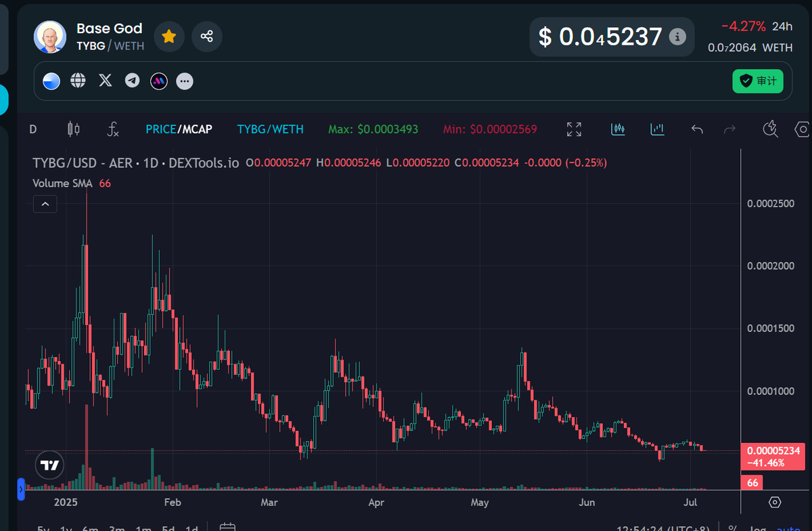812x531 pixels.
Task: Open the indicators fx tool
Action: [113, 129]
